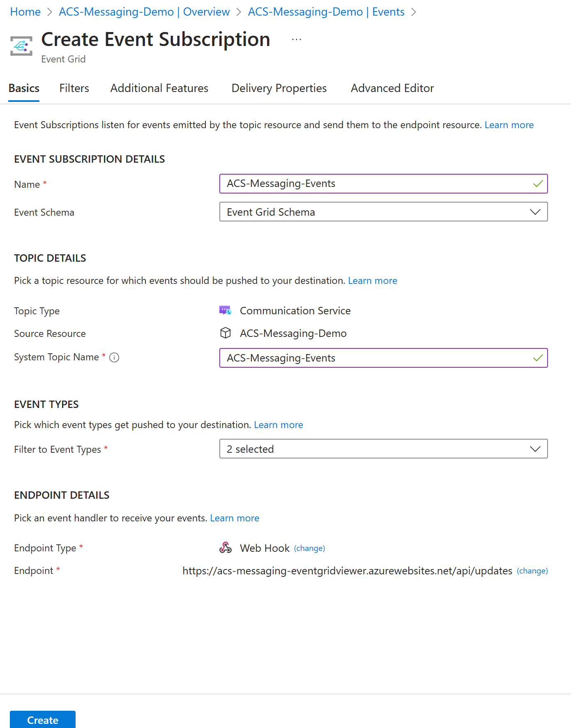
Task: Open the Filter to Event Types dropdown
Action: [x=383, y=449]
